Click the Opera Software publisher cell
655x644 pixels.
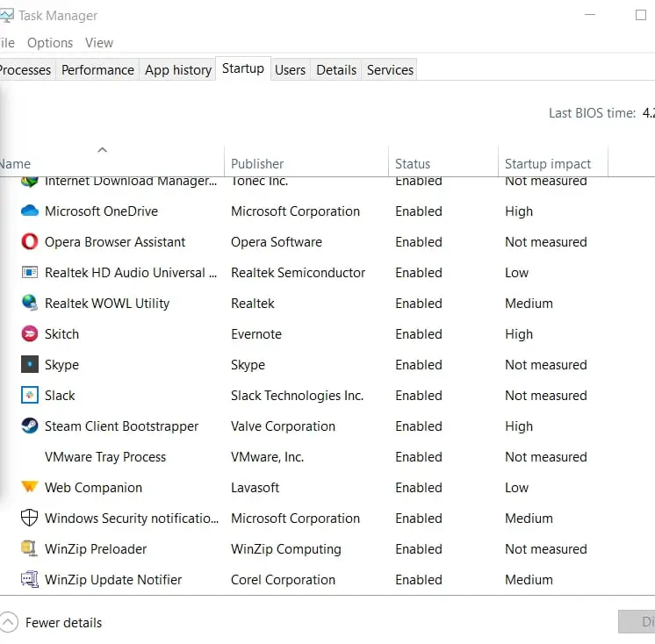pos(277,242)
